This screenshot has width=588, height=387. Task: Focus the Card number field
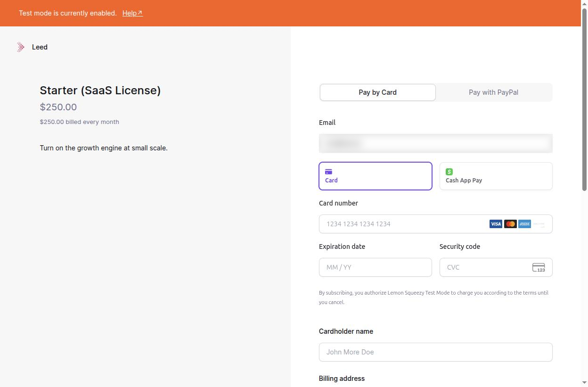coord(435,224)
